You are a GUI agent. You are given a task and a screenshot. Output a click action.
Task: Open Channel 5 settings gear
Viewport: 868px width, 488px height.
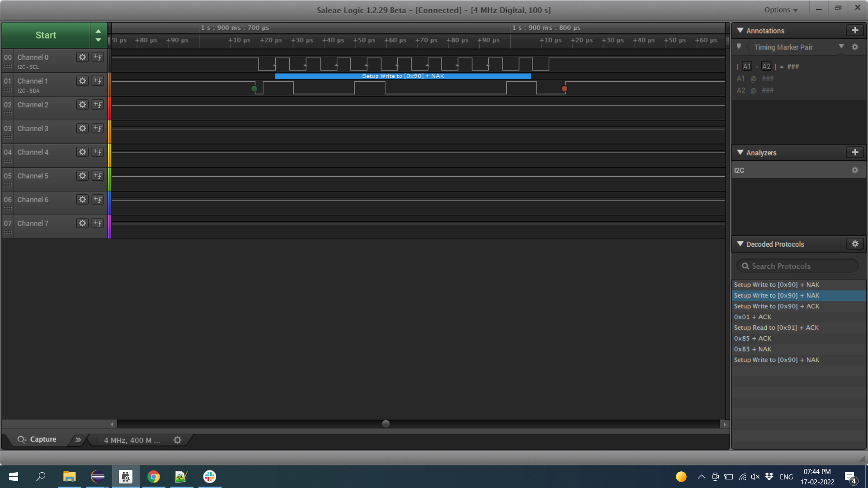pyautogui.click(x=82, y=176)
